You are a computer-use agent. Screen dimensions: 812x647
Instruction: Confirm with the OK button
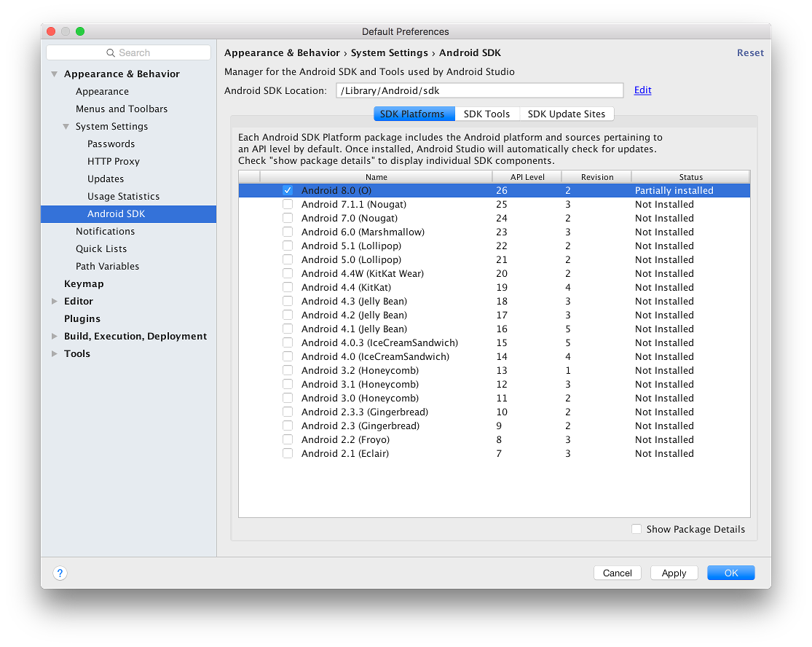(x=730, y=573)
